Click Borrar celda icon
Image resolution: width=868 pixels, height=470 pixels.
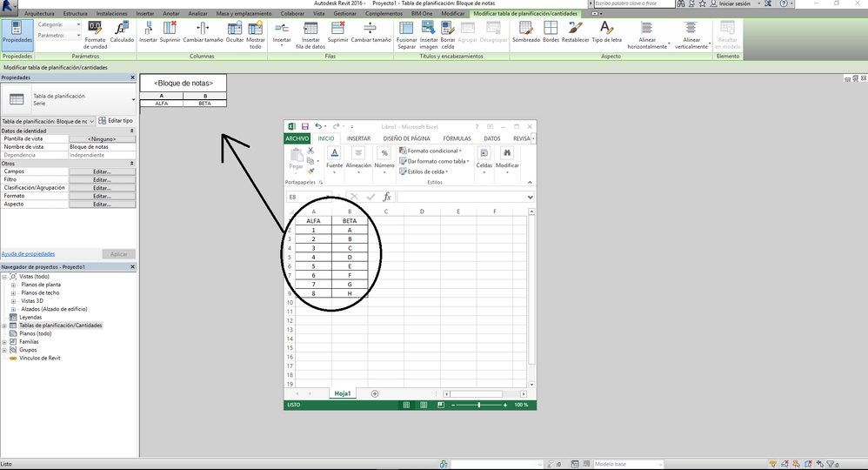point(448,28)
